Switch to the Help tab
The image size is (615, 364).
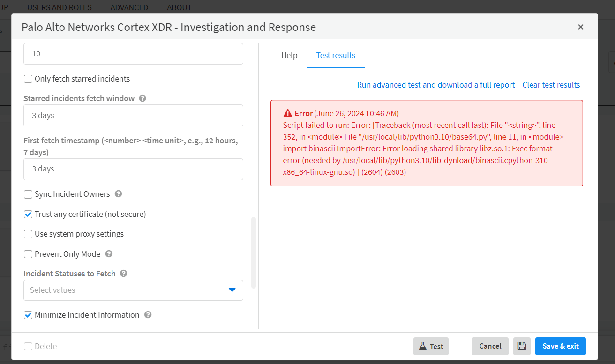click(289, 55)
